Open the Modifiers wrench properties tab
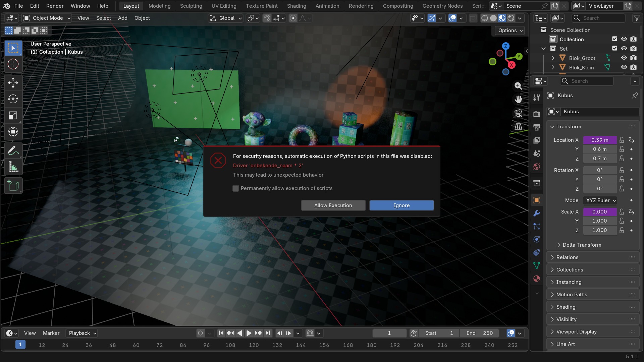 pyautogui.click(x=537, y=213)
